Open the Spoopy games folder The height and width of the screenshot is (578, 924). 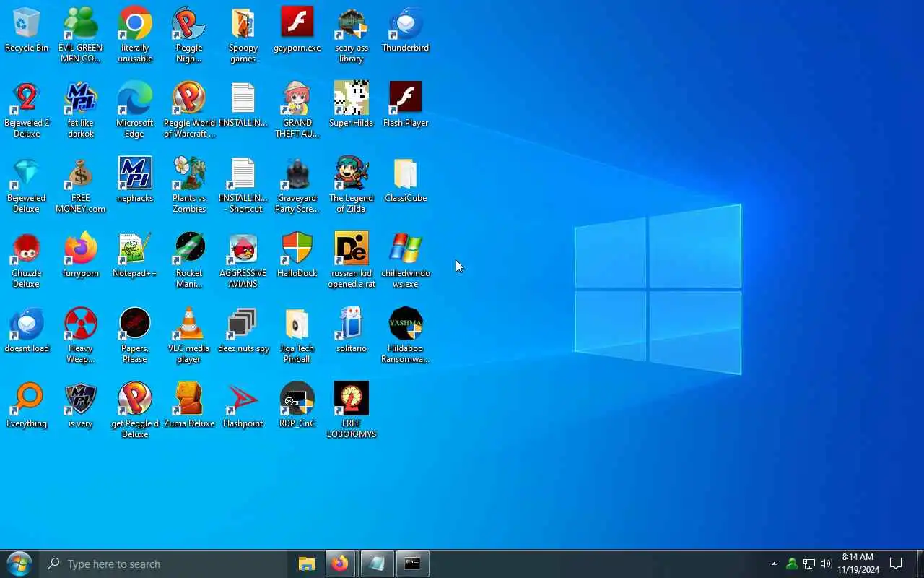click(x=243, y=35)
